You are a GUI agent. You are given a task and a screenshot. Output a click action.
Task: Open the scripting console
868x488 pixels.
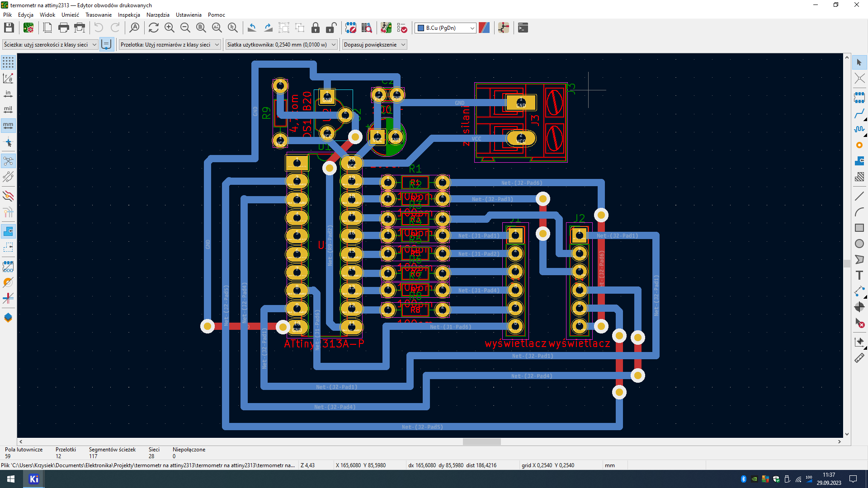523,28
